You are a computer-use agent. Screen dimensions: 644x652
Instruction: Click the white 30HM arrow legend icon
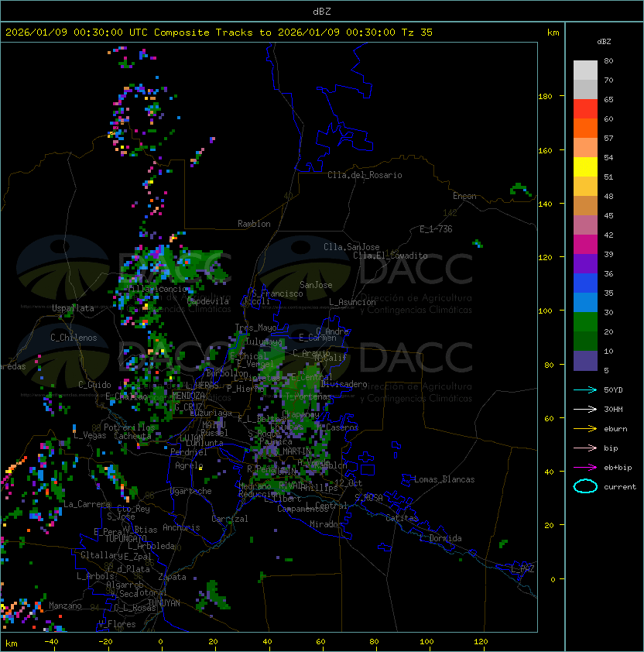[585, 409]
